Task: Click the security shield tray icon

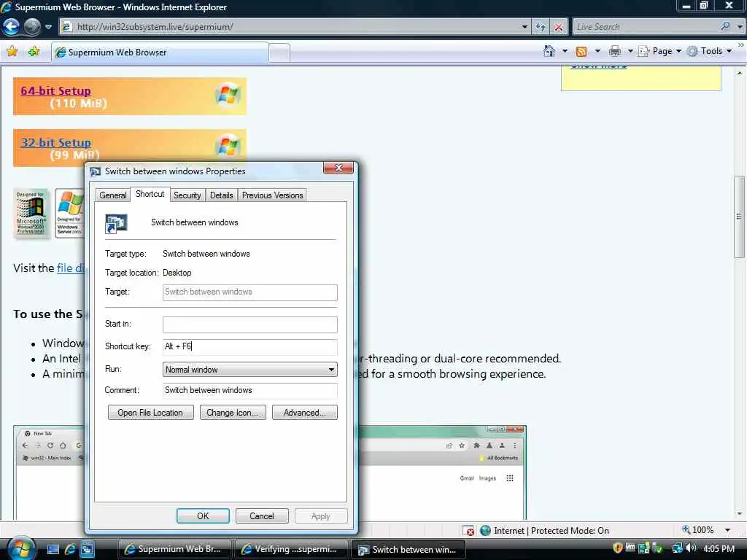Action: click(618, 548)
